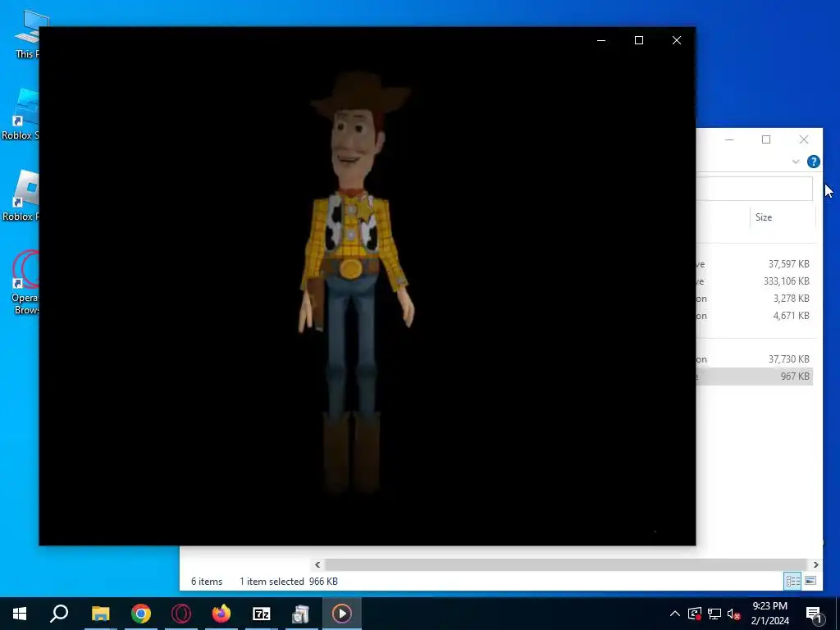840x630 pixels.
Task: Open the installer app icon in taskbar
Action: (301, 614)
